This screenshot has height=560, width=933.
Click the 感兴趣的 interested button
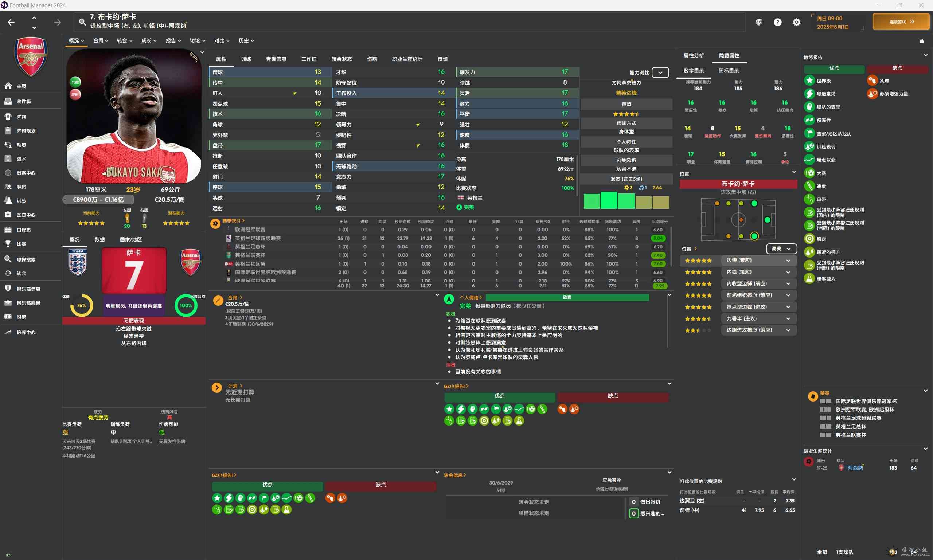[x=647, y=513]
